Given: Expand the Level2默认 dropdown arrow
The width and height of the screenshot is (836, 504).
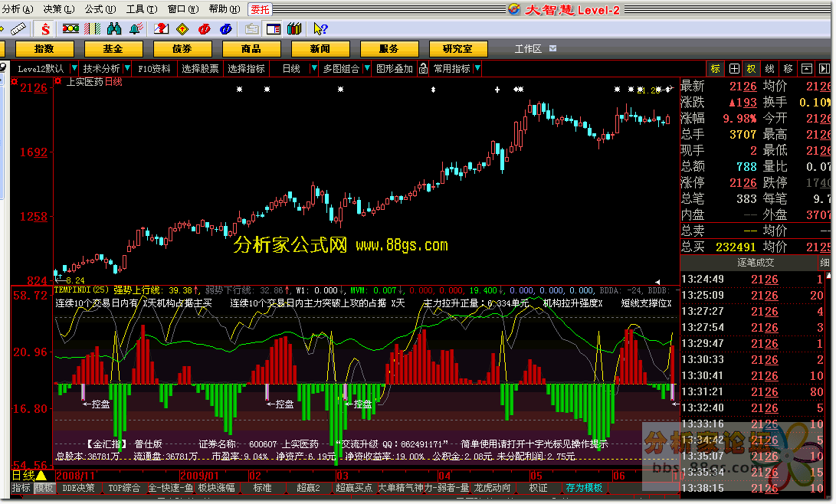Looking at the screenshot, I should point(74,69).
